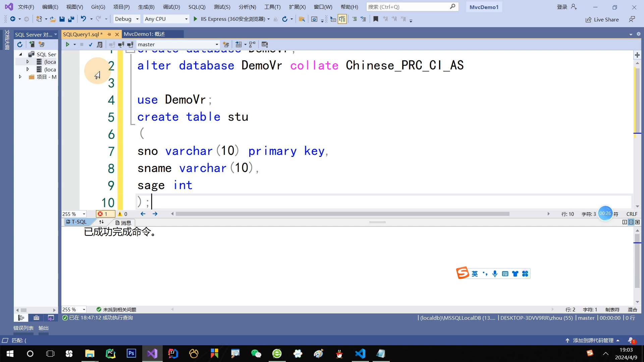The image size is (644, 362).
Task: Open the SQL(Q) menu
Action: point(197,7)
